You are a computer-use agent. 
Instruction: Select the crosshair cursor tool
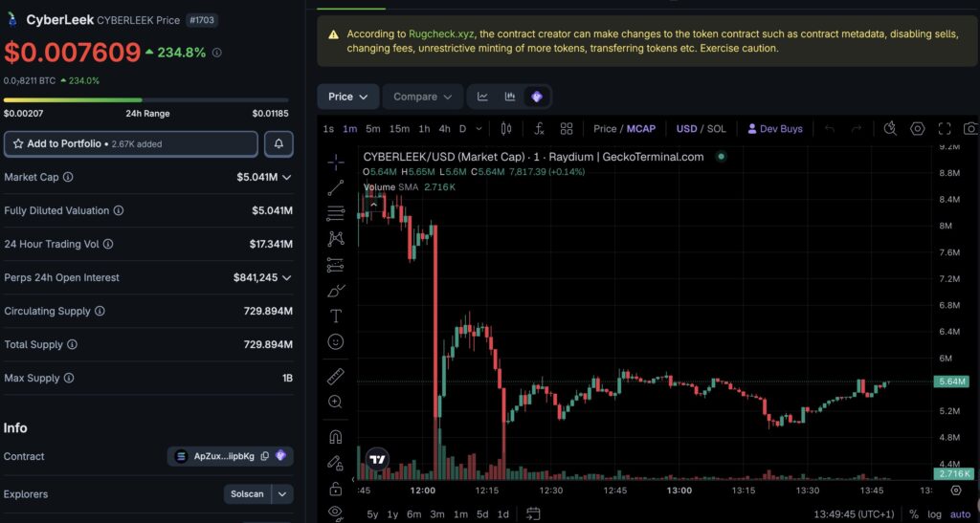pyautogui.click(x=336, y=163)
